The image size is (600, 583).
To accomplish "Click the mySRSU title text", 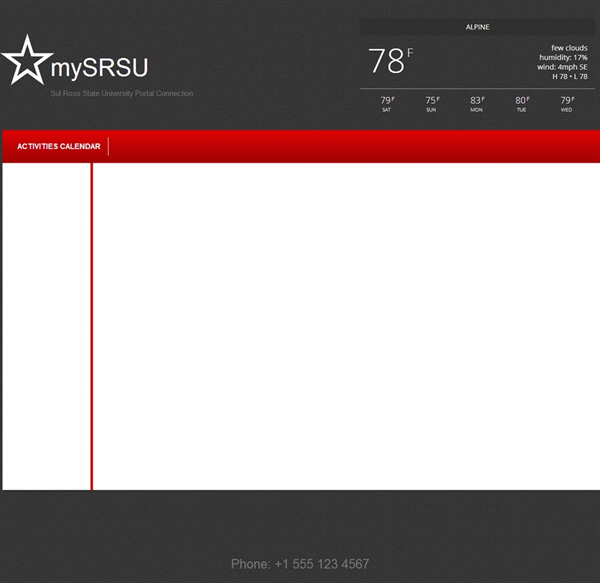I will coord(99,68).
